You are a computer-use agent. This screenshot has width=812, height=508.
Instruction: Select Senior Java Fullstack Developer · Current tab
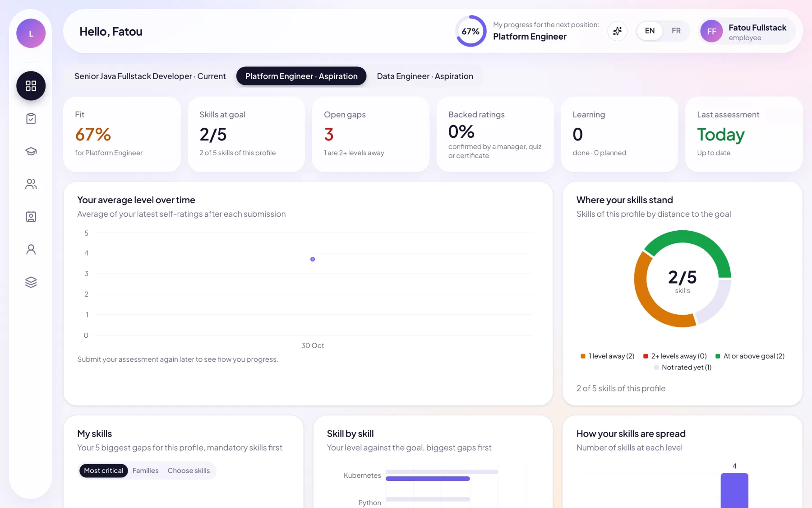(150, 76)
